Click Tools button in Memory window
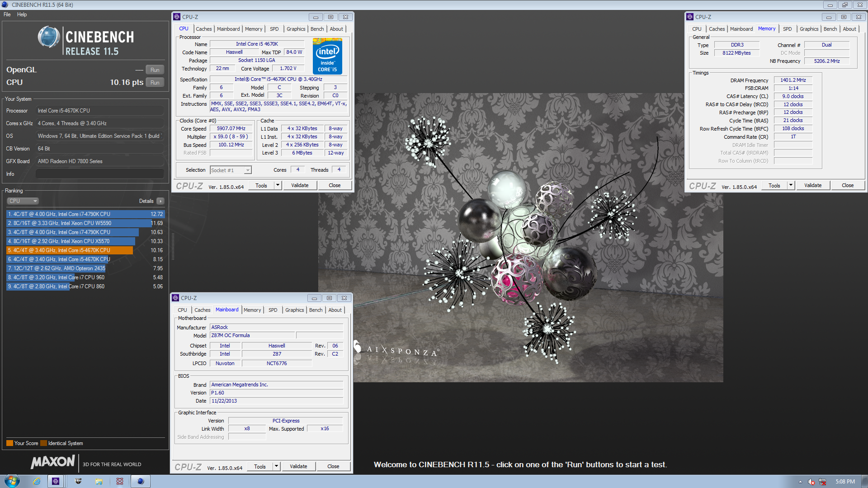Image resolution: width=868 pixels, height=488 pixels. point(774,185)
